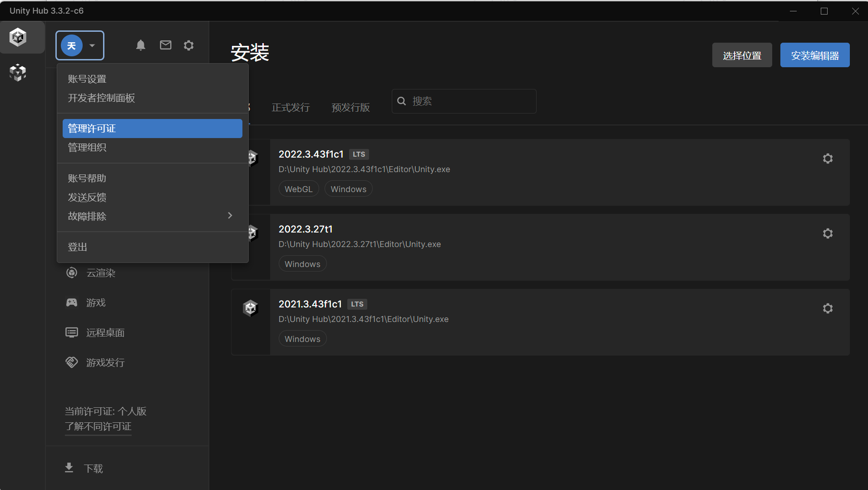Open the account avatar dropdown
This screenshot has height=490, width=868.
point(80,45)
